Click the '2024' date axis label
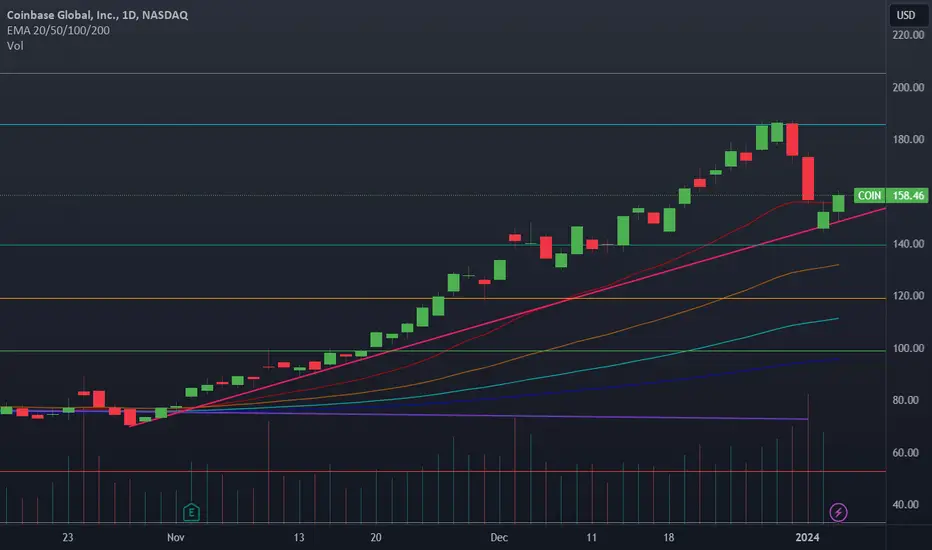 807,538
